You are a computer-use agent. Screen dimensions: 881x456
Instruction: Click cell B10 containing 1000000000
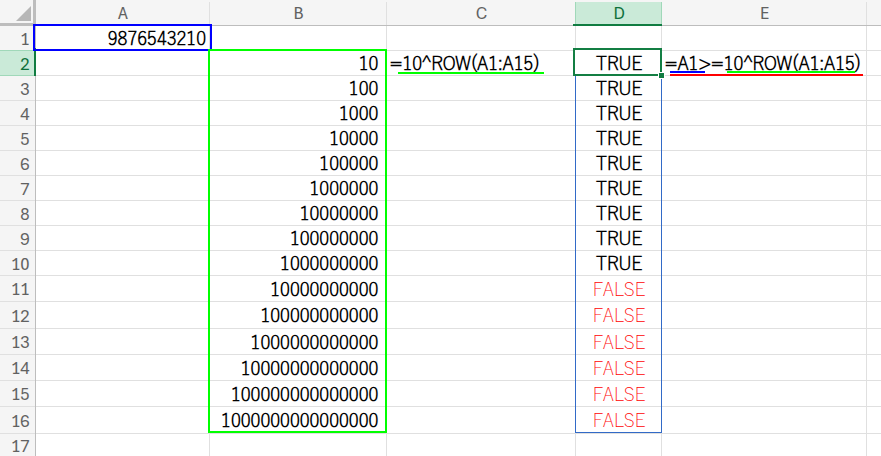pyautogui.click(x=298, y=264)
